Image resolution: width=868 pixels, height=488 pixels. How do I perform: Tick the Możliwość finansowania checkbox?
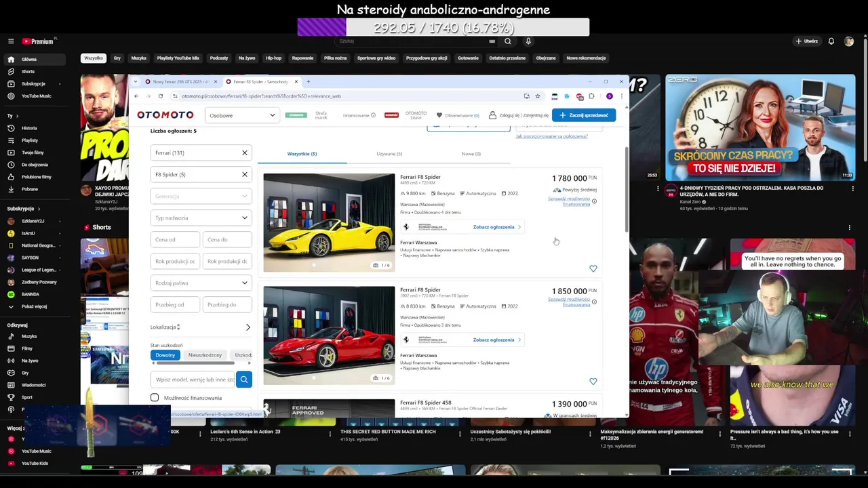155,398
